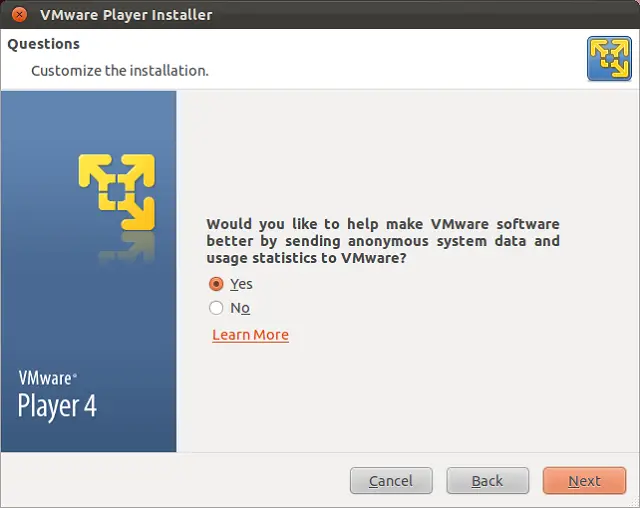
Task: Select the Yes radio button
Action: click(216, 284)
